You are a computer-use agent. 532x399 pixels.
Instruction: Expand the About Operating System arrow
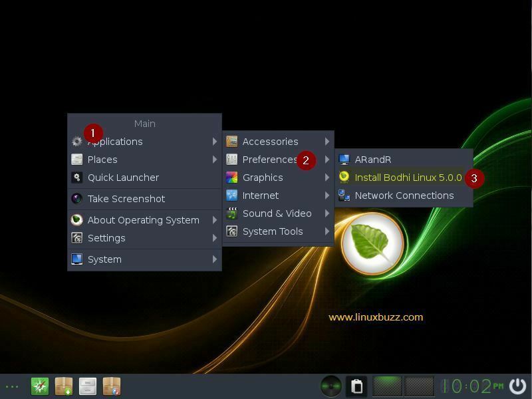click(214, 220)
